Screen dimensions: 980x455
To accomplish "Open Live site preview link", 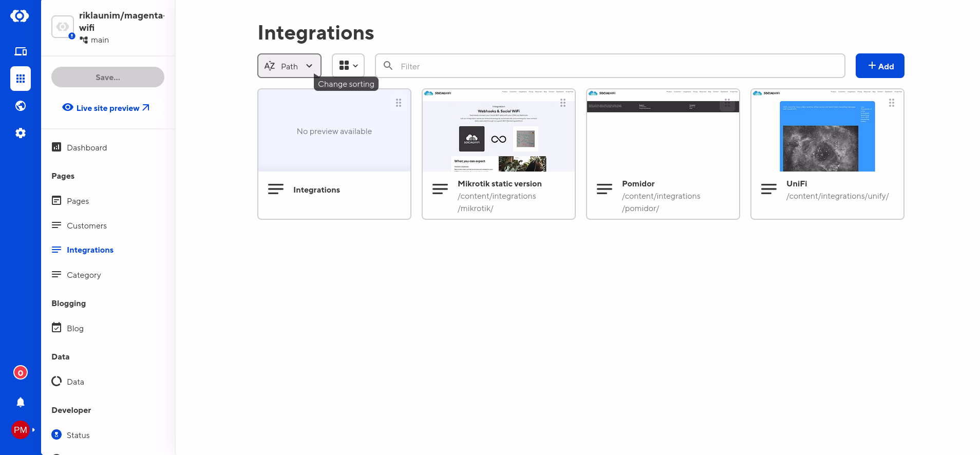I will pos(106,108).
